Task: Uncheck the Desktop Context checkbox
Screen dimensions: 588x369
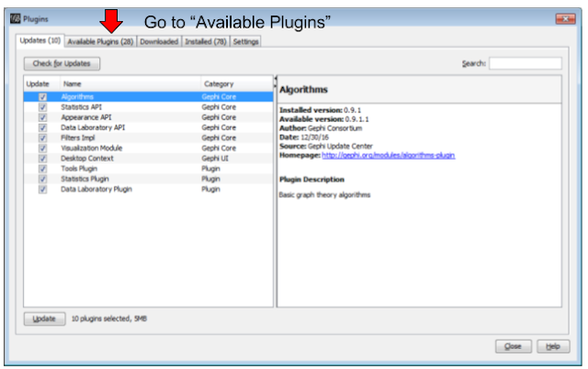Action: pyautogui.click(x=43, y=159)
